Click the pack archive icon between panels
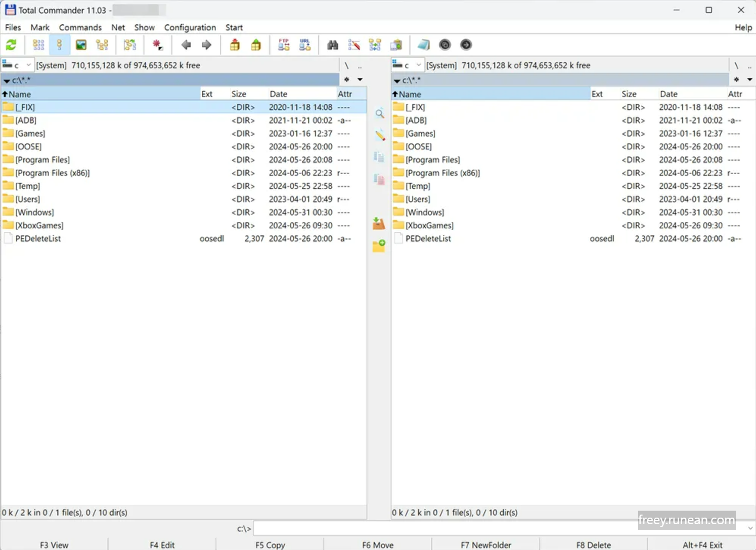The height and width of the screenshot is (550, 756). (x=379, y=223)
